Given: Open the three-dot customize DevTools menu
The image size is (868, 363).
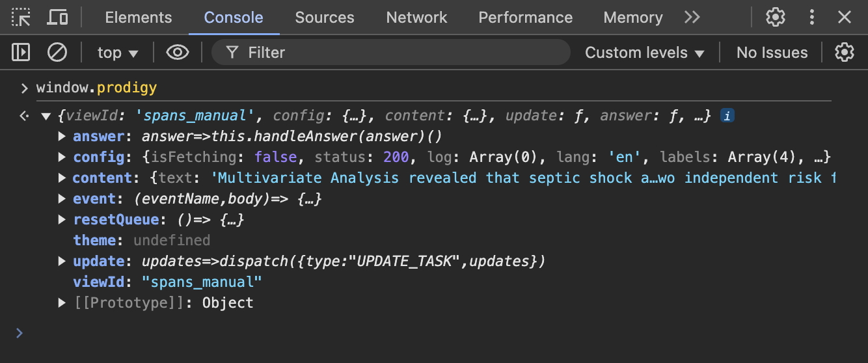Looking at the screenshot, I should pos(811,18).
